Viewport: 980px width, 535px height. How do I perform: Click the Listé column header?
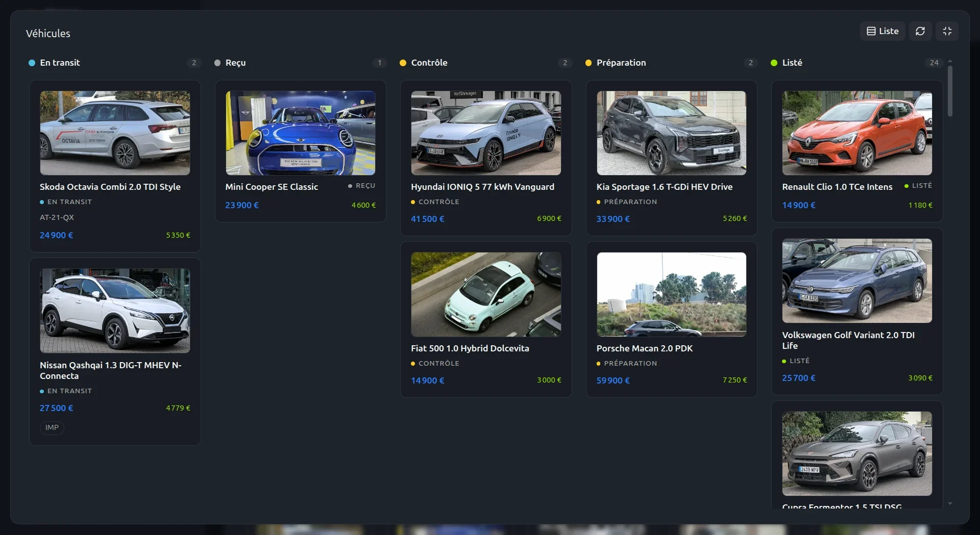pos(792,63)
